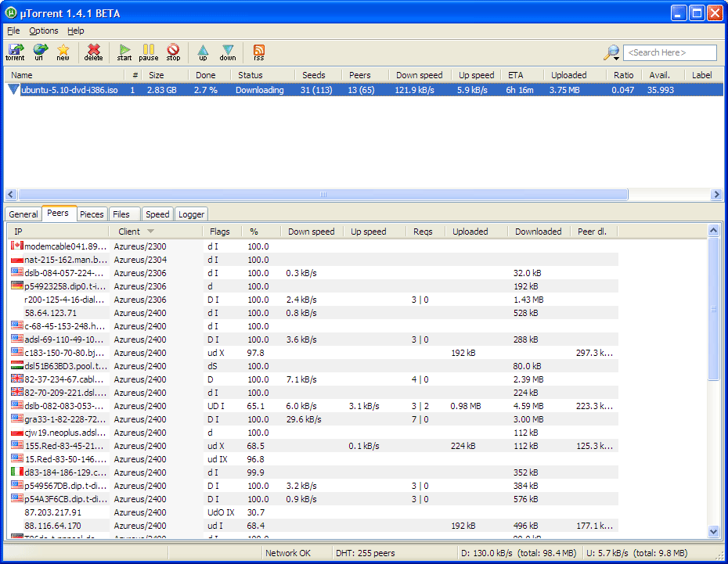The image size is (728, 564).
Task: Sort peers by IP column header
Action: [x=58, y=232]
